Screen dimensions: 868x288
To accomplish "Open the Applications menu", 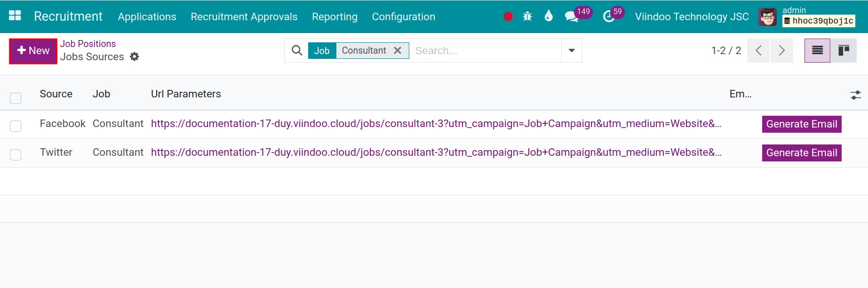I will [147, 16].
